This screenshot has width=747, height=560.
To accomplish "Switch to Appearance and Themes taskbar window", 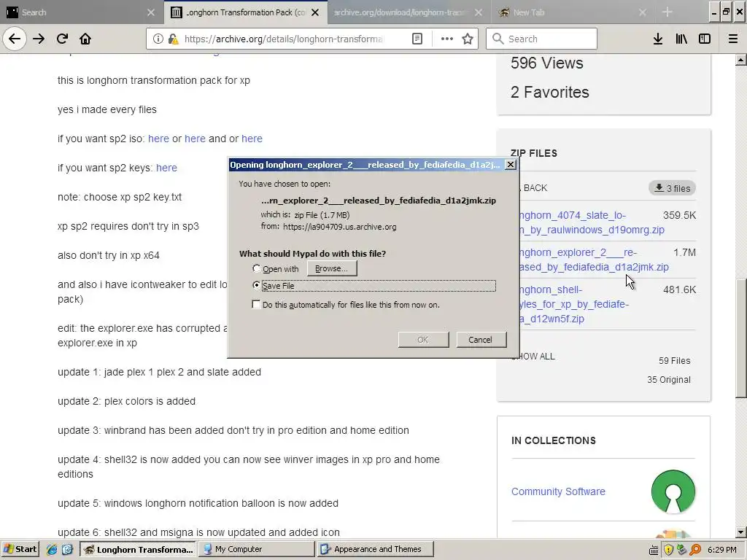I will coord(376,549).
